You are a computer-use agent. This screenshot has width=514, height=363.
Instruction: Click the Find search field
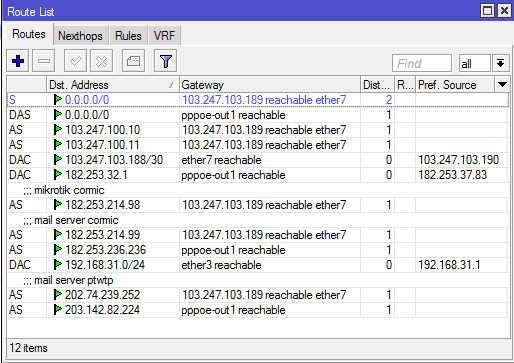[422, 63]
